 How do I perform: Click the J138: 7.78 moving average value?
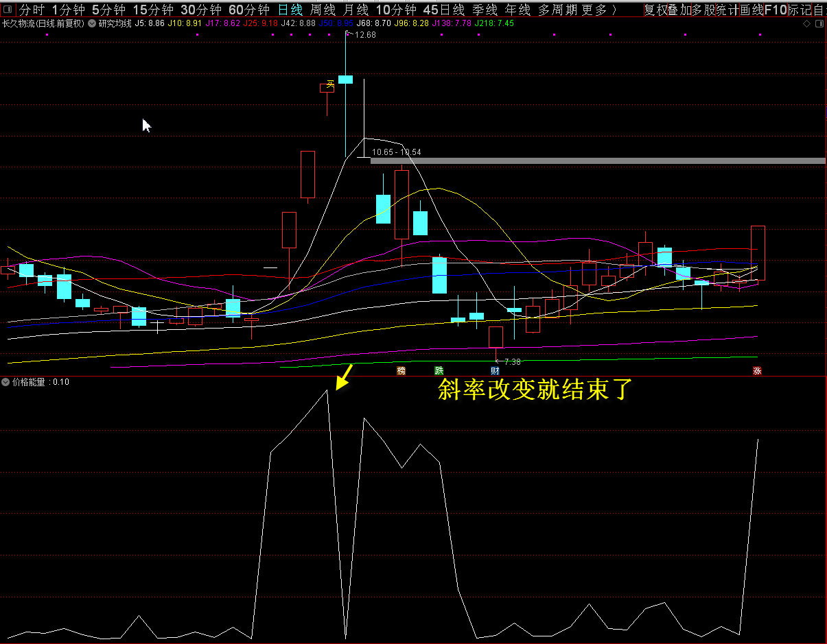pos(452,23)
